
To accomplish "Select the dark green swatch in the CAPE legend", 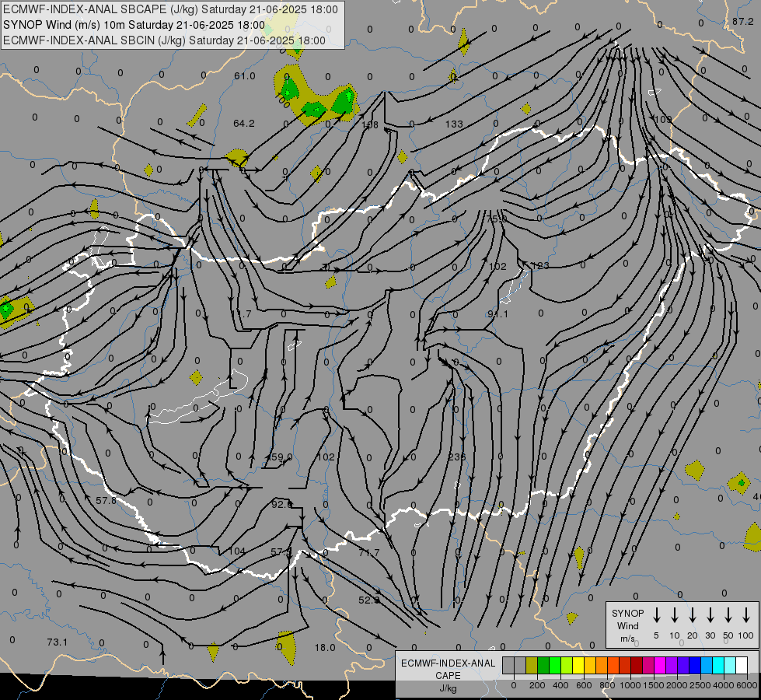I will click(543, 665).
